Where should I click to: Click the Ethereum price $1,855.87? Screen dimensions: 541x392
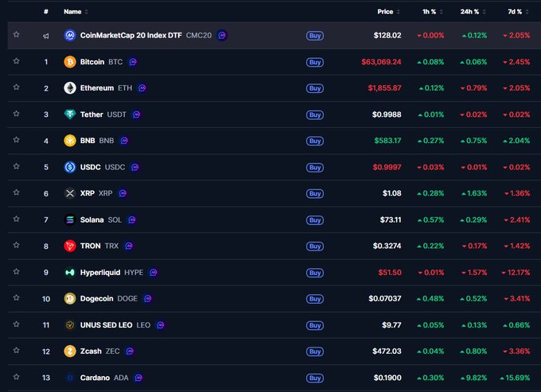coord(385,88)
